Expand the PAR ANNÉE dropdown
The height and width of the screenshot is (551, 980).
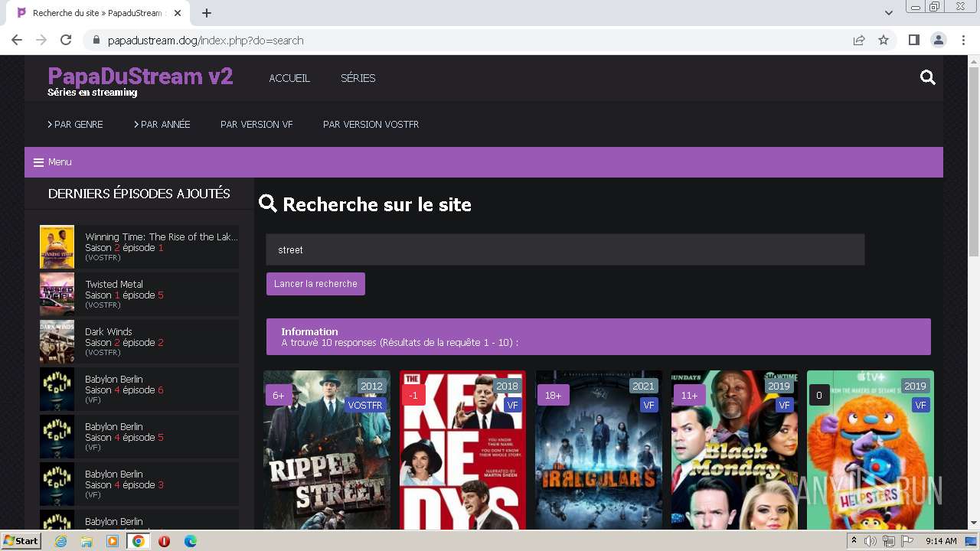coord(162,124)
